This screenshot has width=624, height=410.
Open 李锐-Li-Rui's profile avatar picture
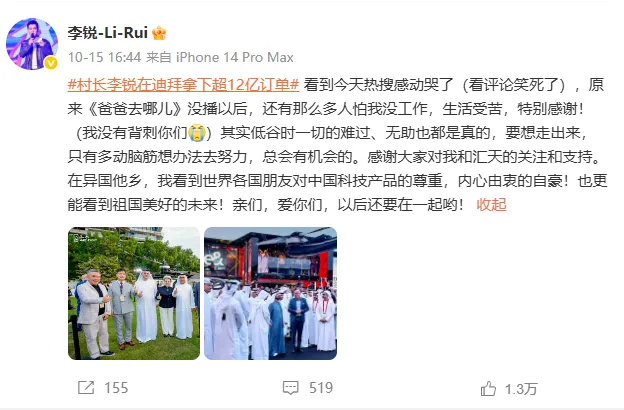coord(32,44)
